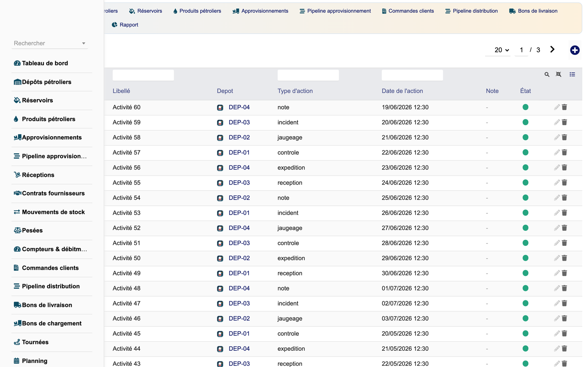Go to Dépôts pétroliers sidebar item
The height and width of the screenshot is (367, 588).
(x=52, y=82)
